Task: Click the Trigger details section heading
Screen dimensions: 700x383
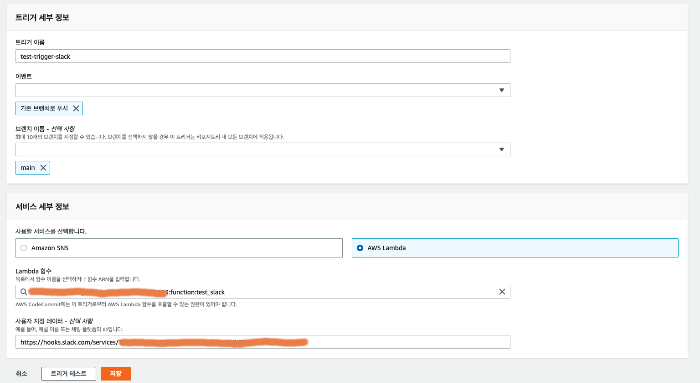Action: [x=42, y=17]
